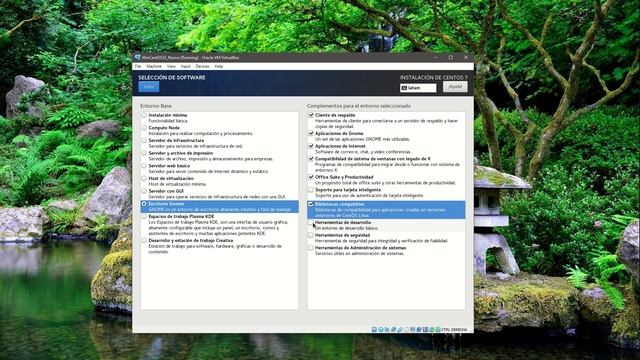640x360 pixels.
Task: Toggle Compatibilidad de sistema de ventanas checkbox
Action: [x=311, y=159]
